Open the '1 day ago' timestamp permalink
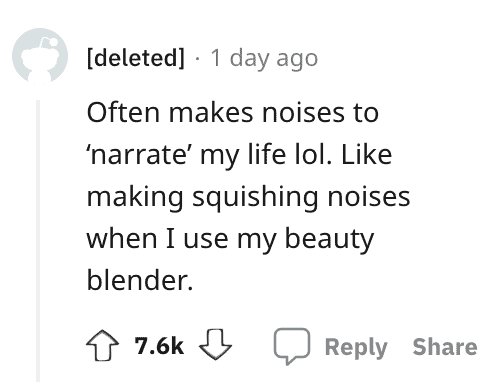Screen dimensions: 496x382 pyautogui.click(x=264, y=59)
